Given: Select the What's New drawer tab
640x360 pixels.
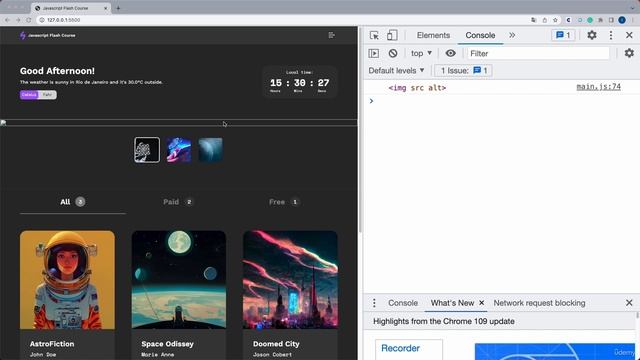Looking at the screenshot, I should tap(452, 303).
